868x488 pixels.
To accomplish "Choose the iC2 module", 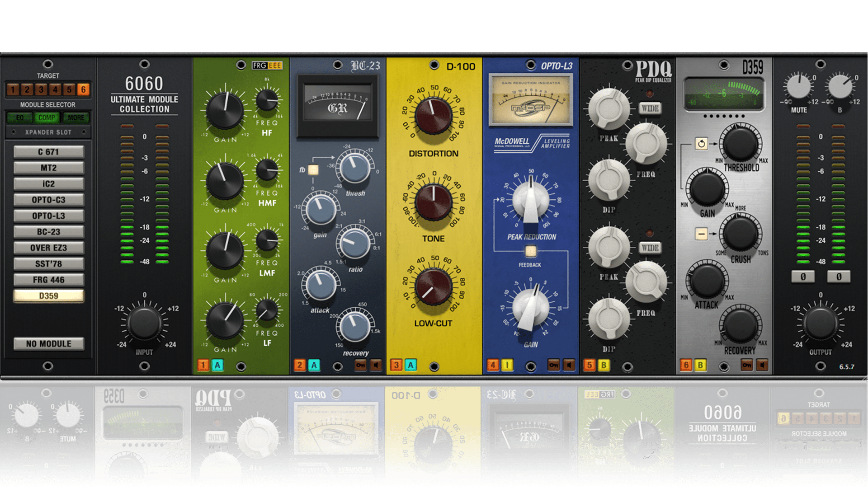I will click(48, 184).
